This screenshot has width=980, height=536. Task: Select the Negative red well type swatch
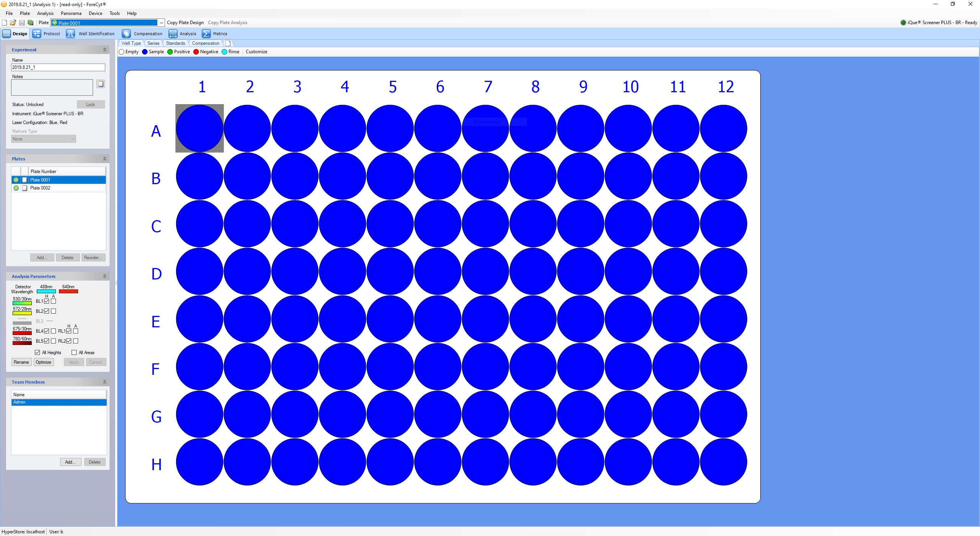tap(196, 52)
